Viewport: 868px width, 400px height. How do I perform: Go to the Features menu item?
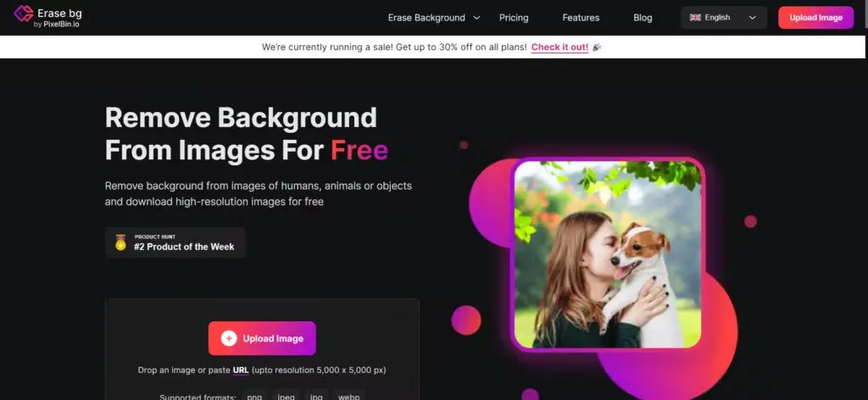581,18
